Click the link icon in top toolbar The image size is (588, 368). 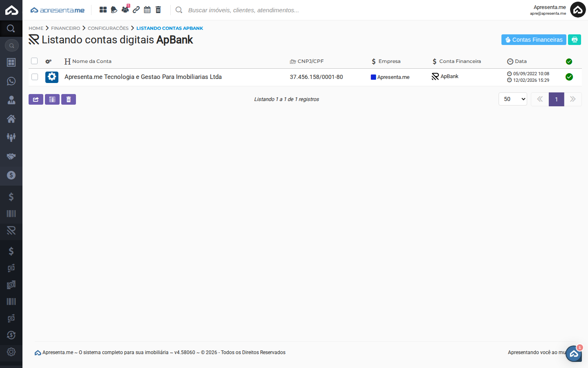[x=136, y=9]
